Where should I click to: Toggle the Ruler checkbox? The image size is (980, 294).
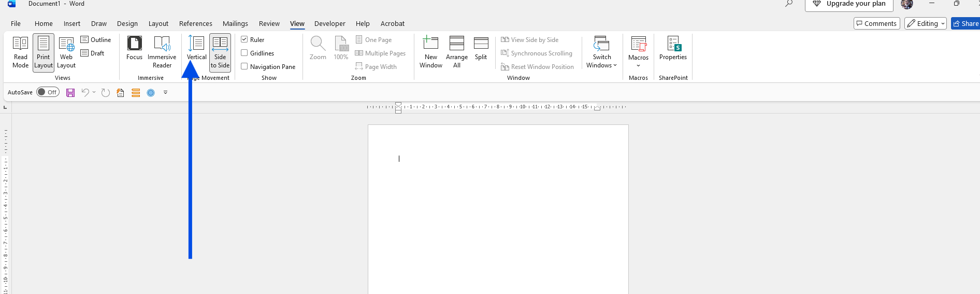[x=252, y=40]
